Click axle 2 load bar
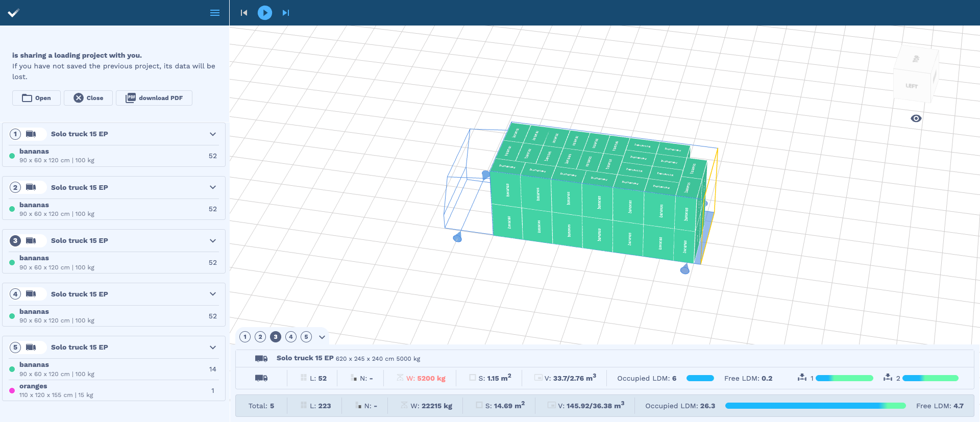The width and height of the screenshot is (980, 422). click(930, 378)
